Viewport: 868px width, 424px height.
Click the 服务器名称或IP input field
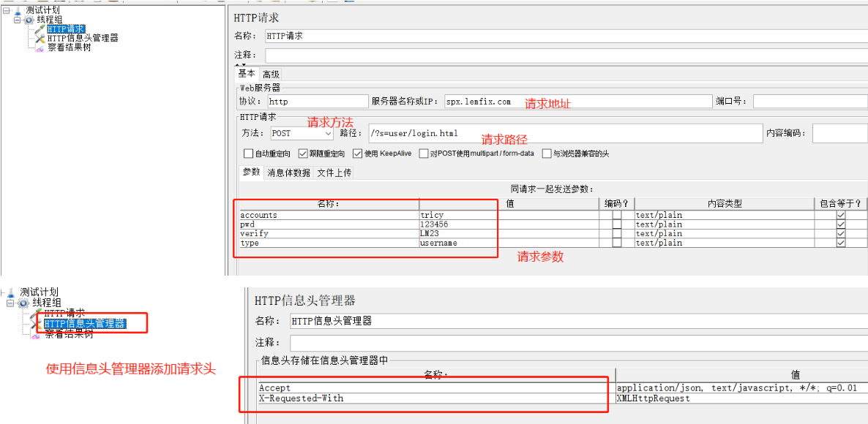(512, 100)
